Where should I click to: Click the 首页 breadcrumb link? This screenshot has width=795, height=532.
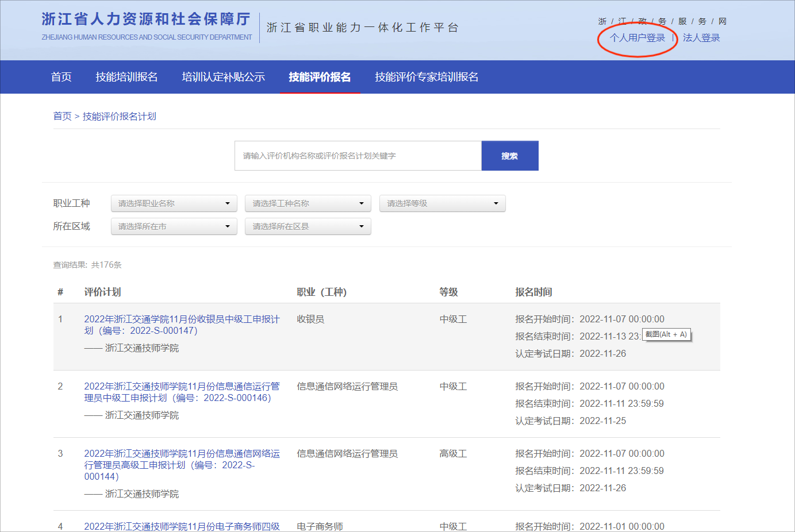tap(62, 117)
